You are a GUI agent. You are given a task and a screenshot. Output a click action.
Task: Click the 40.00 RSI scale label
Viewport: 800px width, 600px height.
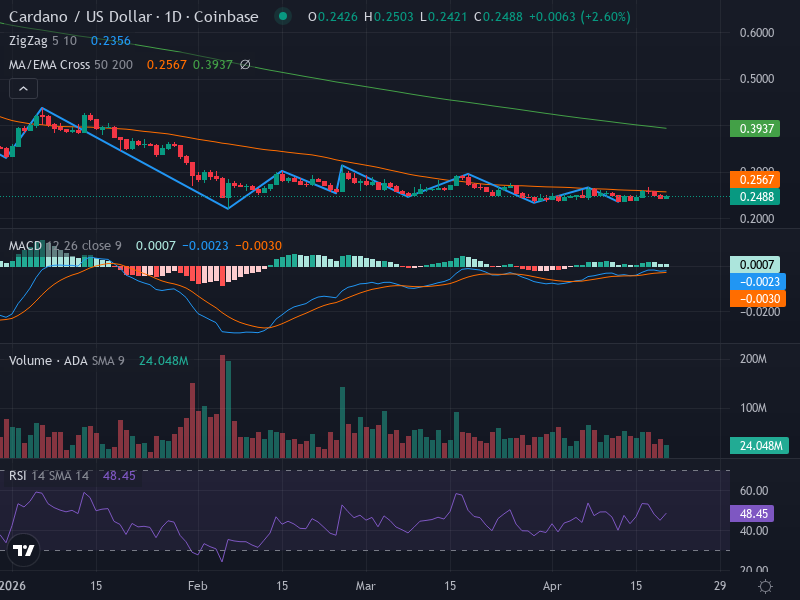pyautogui.click(x=754, y=531)
